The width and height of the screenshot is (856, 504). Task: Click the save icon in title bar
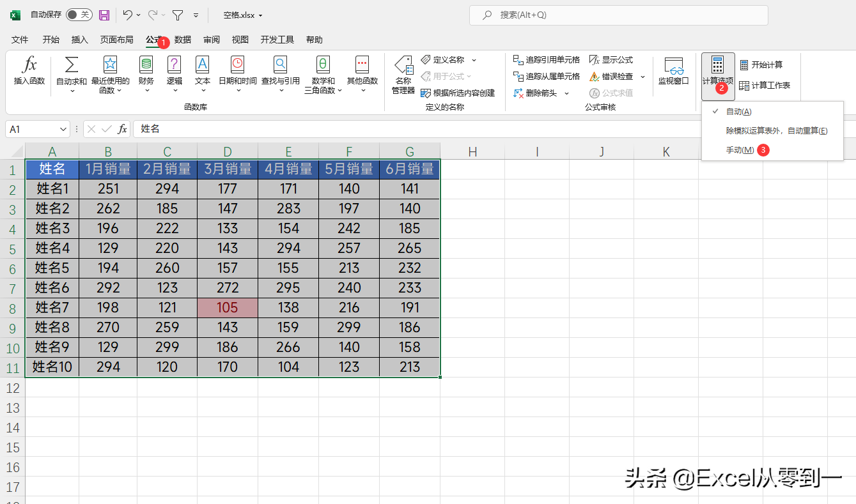click(104, 15)
